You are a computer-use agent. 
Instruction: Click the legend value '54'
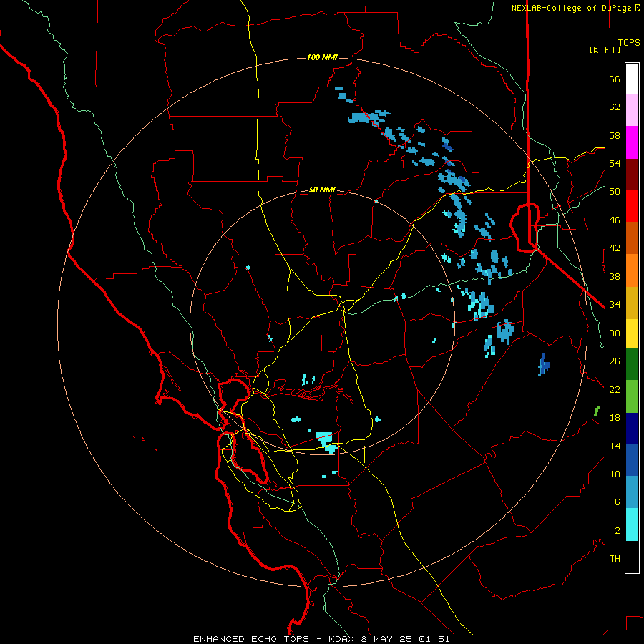615,163
